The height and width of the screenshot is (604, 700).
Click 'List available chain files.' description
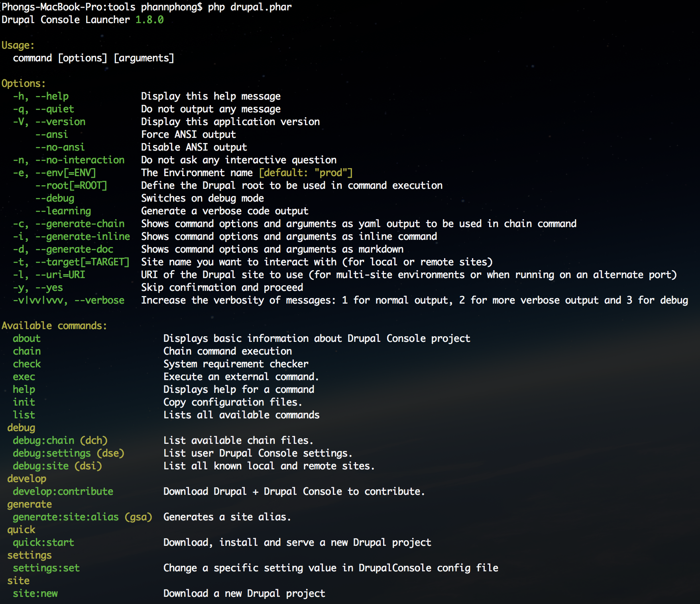pyautogui.click(x=238, y=441)
